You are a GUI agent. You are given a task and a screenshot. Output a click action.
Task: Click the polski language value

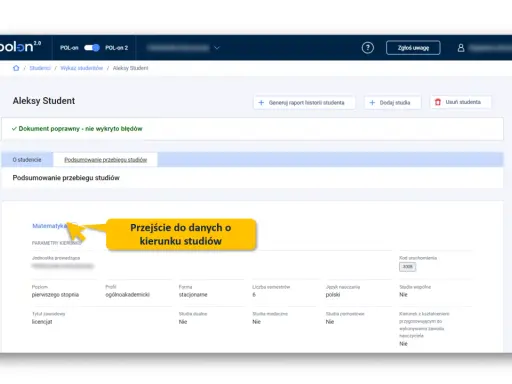coord(333,295)
